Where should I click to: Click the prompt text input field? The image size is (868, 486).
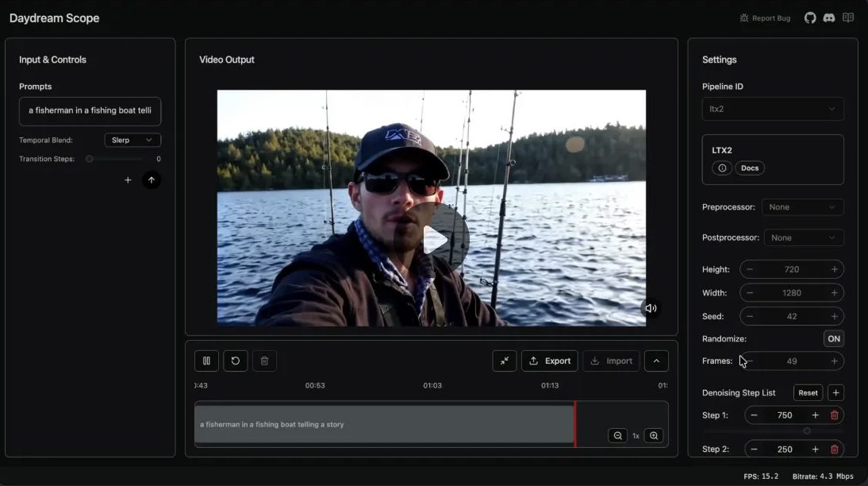coord(90,111)
